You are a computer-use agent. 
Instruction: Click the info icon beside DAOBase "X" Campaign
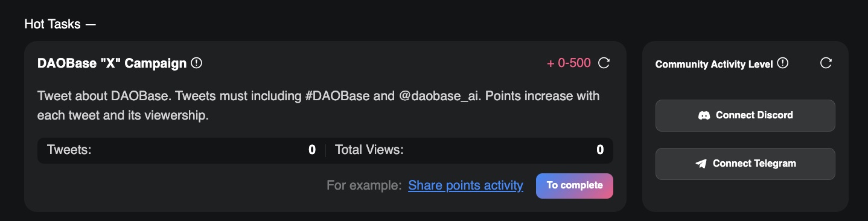(196, 63)
